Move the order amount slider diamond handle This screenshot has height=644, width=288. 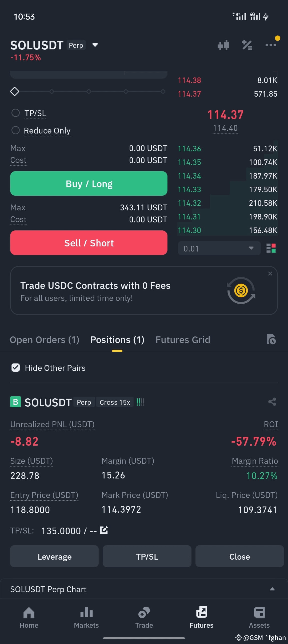coord(15,92)
